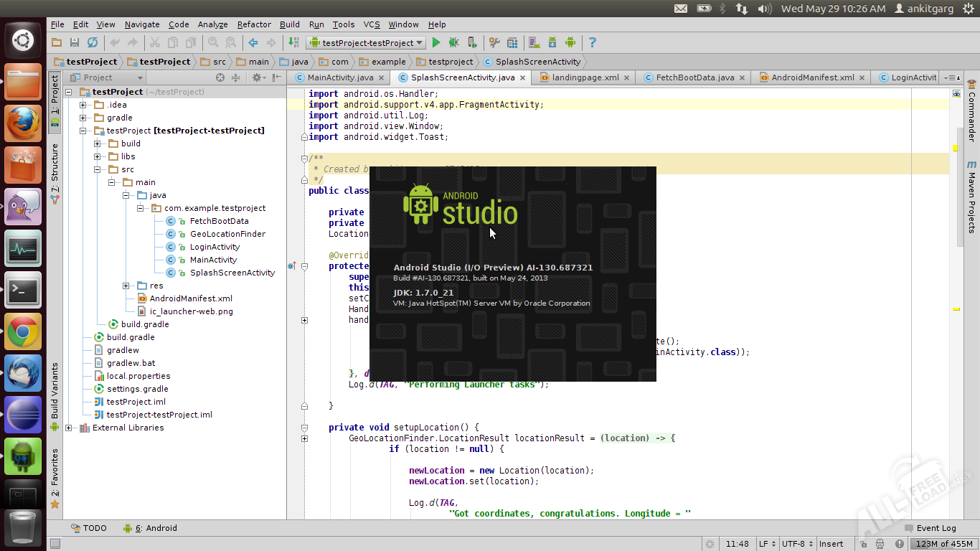Open the Android tool window button

pyautogui.click(x=150, y=528)
